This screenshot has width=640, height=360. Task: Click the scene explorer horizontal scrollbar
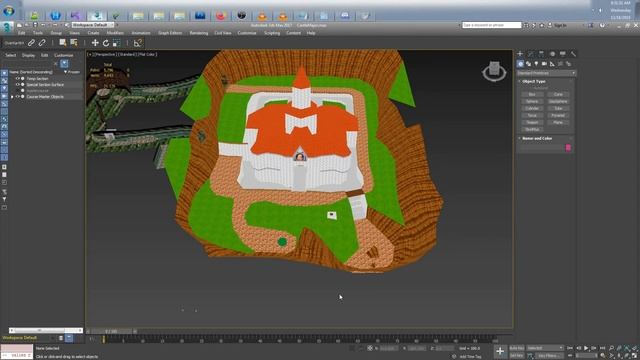[46, 330]
